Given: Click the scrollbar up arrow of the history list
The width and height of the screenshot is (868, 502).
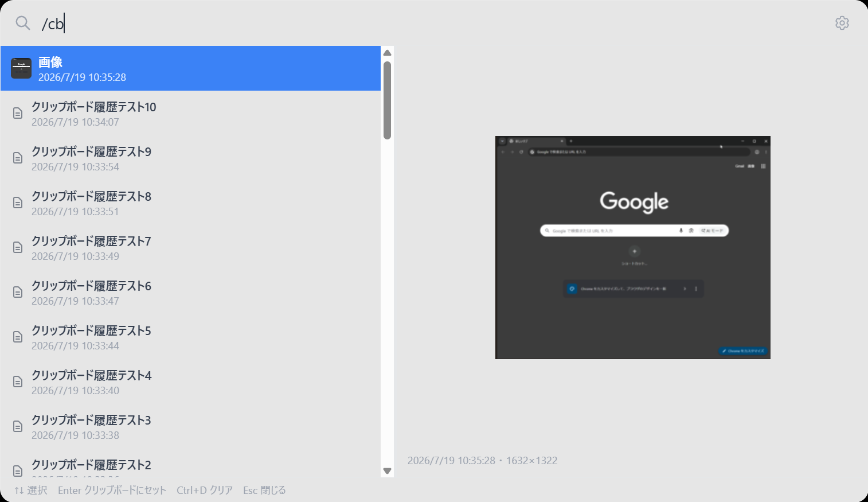Looking at the screenshot, I should pyautogui.click(x=387, y=53).
